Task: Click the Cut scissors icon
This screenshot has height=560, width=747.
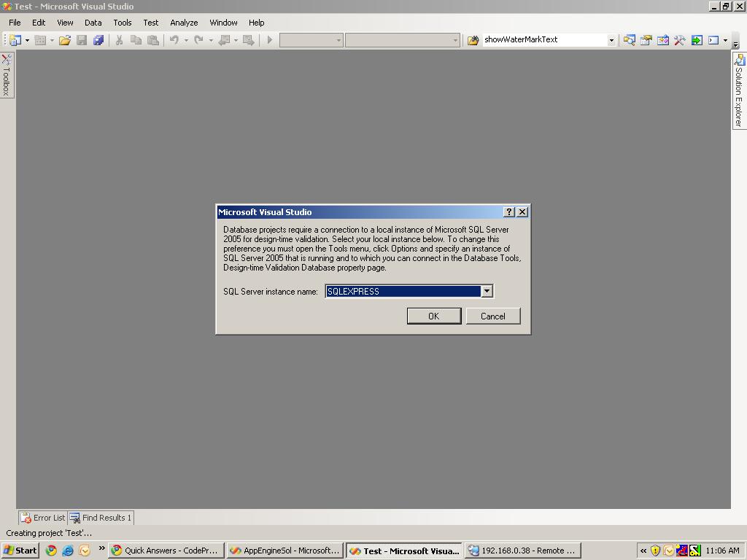Action: tap(119, 41)
